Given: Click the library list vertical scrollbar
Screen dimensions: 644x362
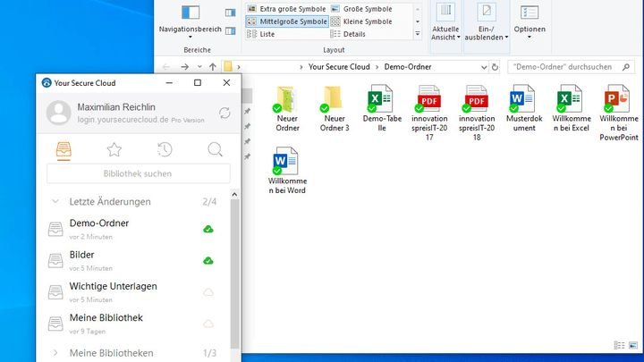Looking at the screenshot, I should [x=234, y=273].
